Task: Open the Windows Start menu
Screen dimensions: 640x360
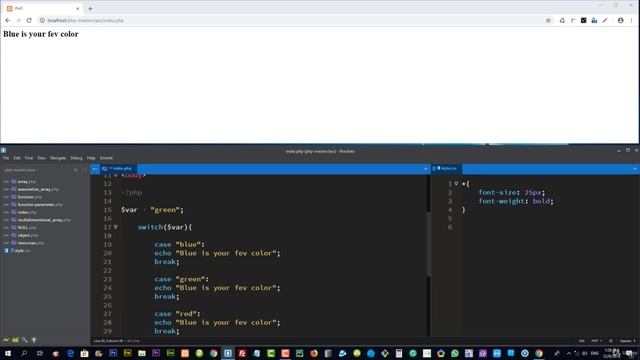Action: pos(8,353)
